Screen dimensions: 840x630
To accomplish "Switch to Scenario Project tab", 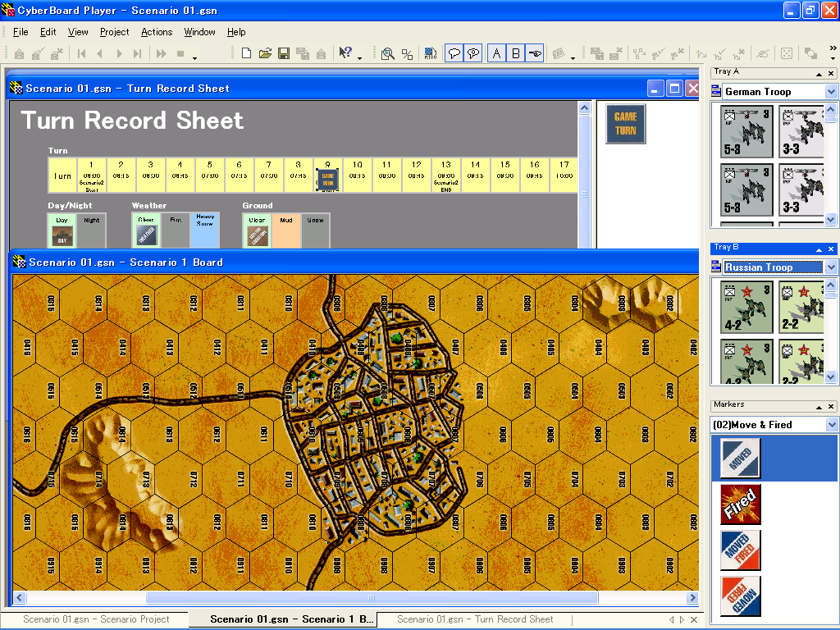I will point(96,619).
